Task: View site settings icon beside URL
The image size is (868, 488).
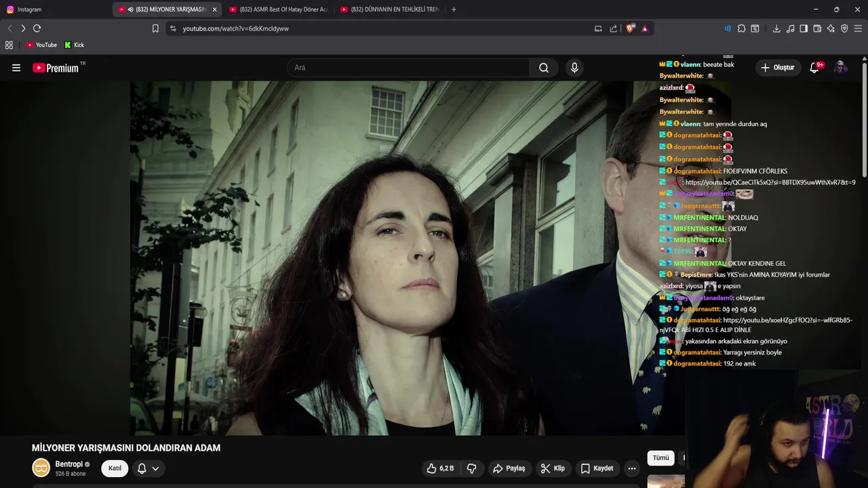Action: pos(173,28)
